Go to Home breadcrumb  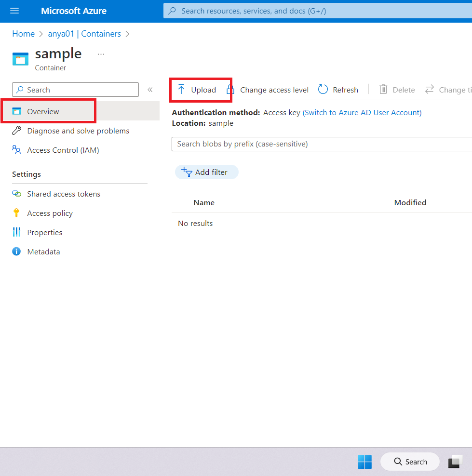click(x=24, y=34)
